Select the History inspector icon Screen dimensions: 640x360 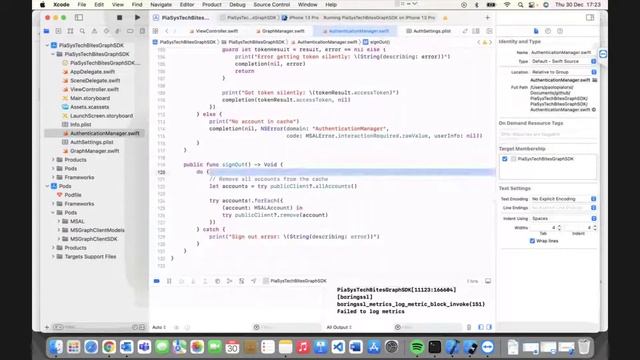(548, 31)
